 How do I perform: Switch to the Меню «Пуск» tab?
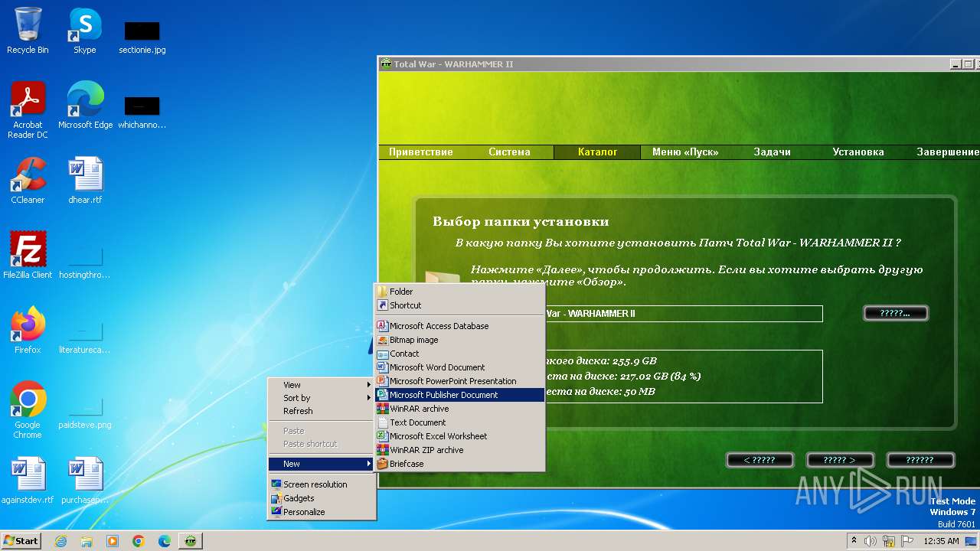click(685, 152)
